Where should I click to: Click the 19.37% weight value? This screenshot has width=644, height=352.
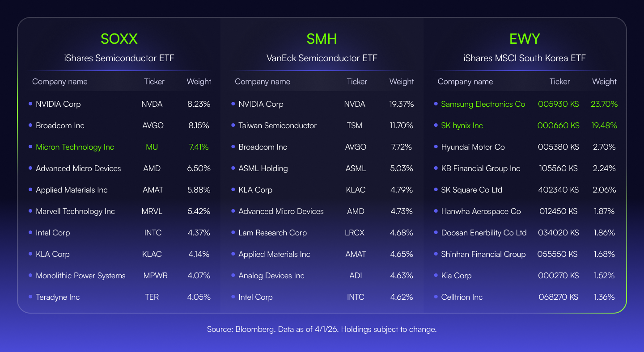401,104
